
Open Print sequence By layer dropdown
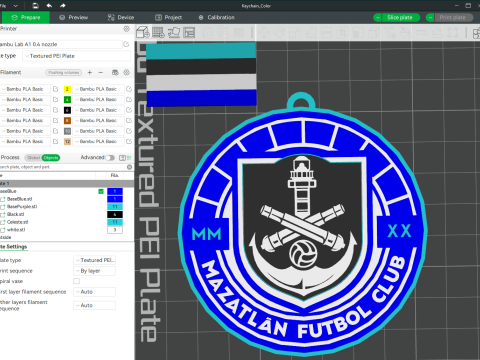tap(95, 271)
